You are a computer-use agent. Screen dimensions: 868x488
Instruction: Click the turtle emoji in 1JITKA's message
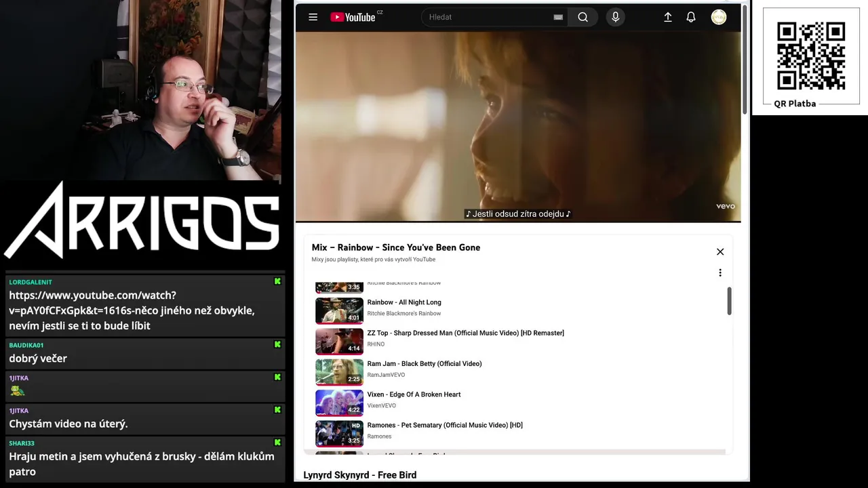(18, 391)
